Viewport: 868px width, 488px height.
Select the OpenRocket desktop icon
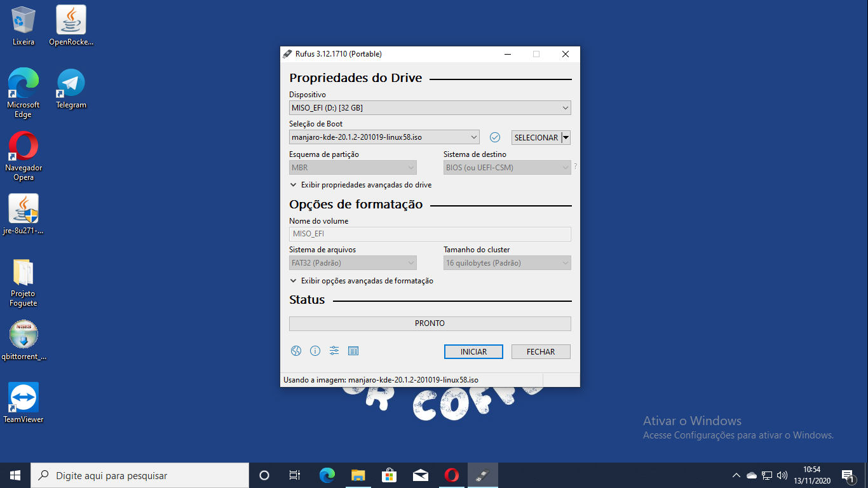pos(71,26)
